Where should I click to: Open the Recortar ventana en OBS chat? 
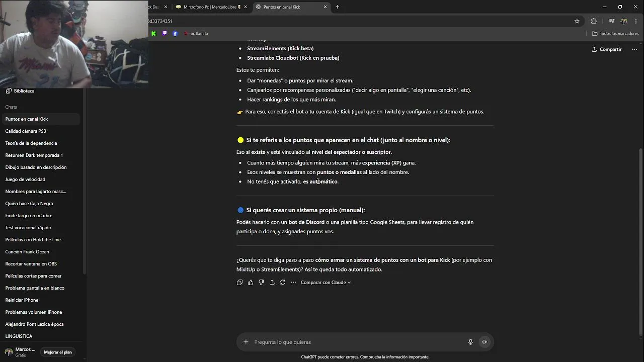(x=40, y=264)
